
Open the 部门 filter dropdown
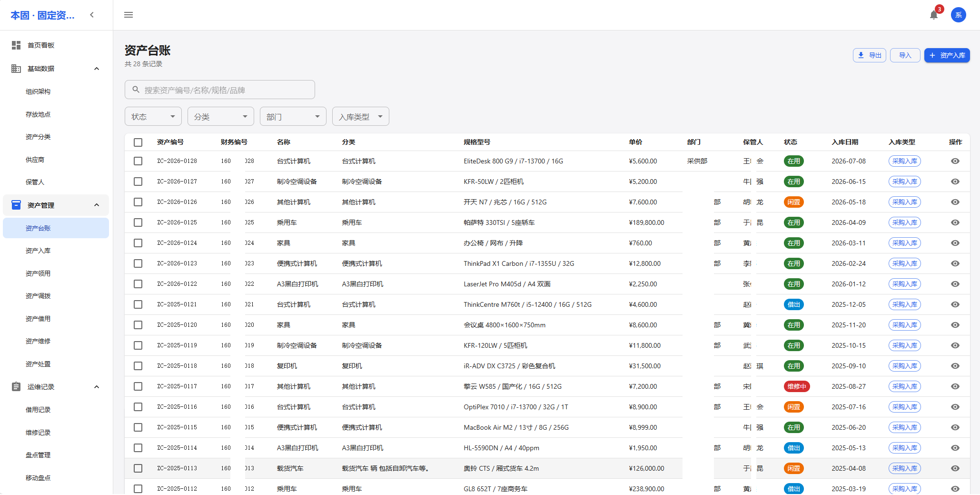coord(293,116)
